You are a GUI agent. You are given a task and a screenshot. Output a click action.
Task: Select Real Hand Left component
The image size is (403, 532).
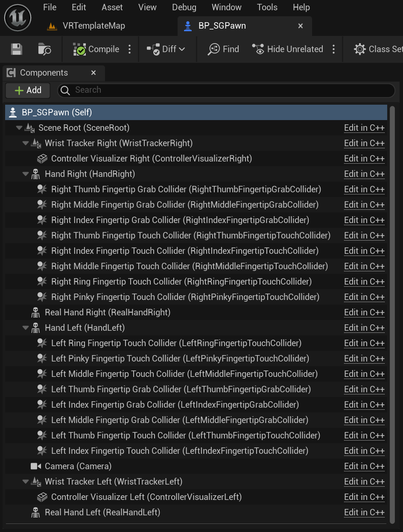pos(102,512)
